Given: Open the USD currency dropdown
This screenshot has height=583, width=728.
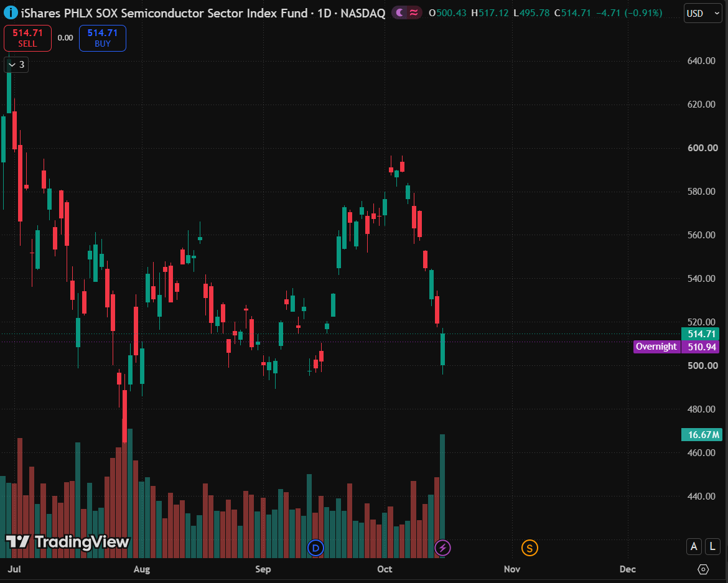Looking at the screenshot, I should 703,13.
